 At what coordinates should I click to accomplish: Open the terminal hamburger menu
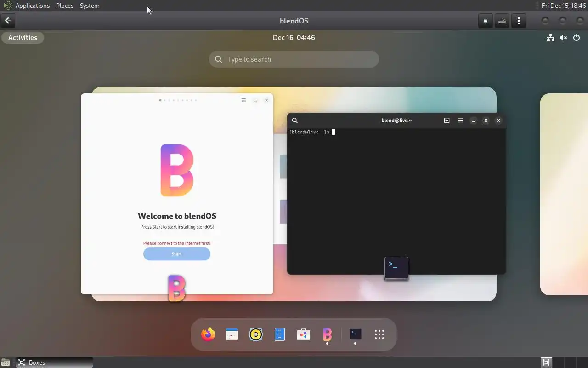click(x=460, y=121)
